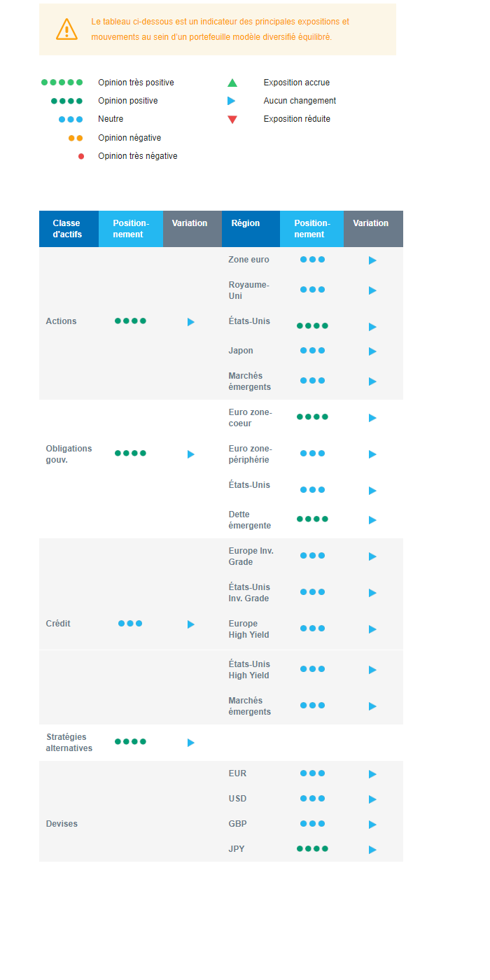Click the Région column header
Image resolution: width=490 pixels, height=980 pixels.
click(x=246, y=223)
